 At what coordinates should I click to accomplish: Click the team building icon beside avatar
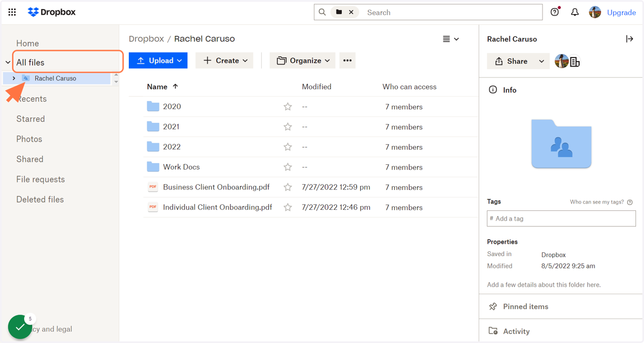575,62
